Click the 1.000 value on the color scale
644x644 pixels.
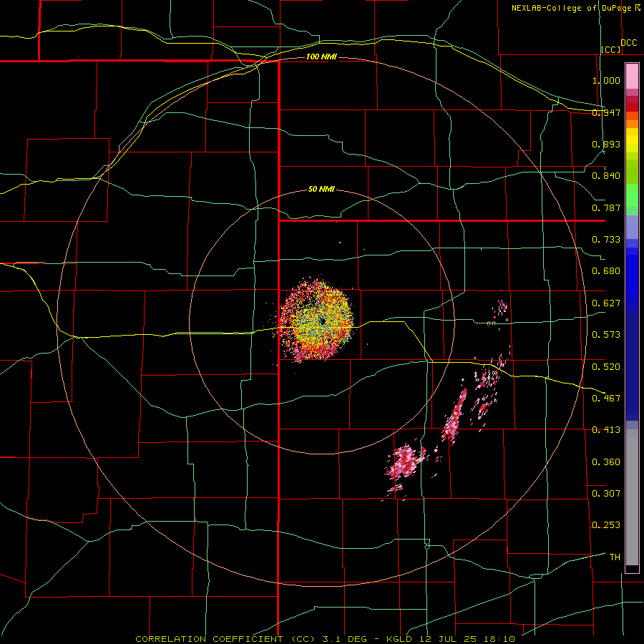(x=606, y=80)
